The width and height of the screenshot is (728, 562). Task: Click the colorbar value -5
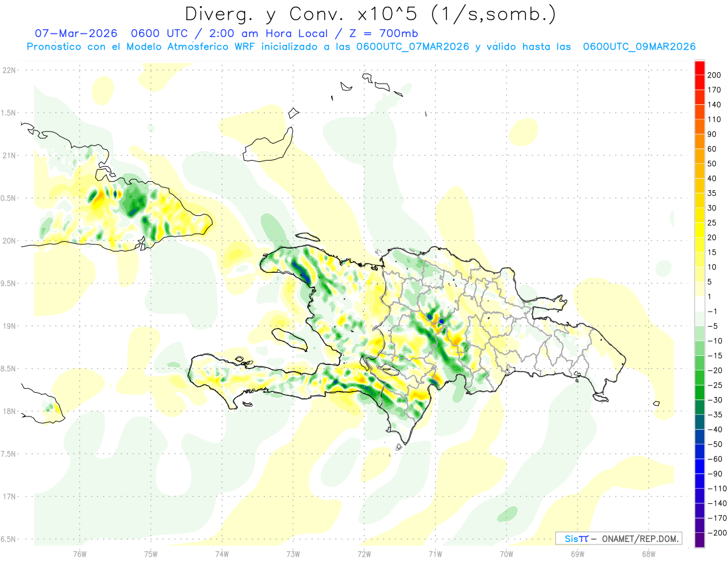712,326
